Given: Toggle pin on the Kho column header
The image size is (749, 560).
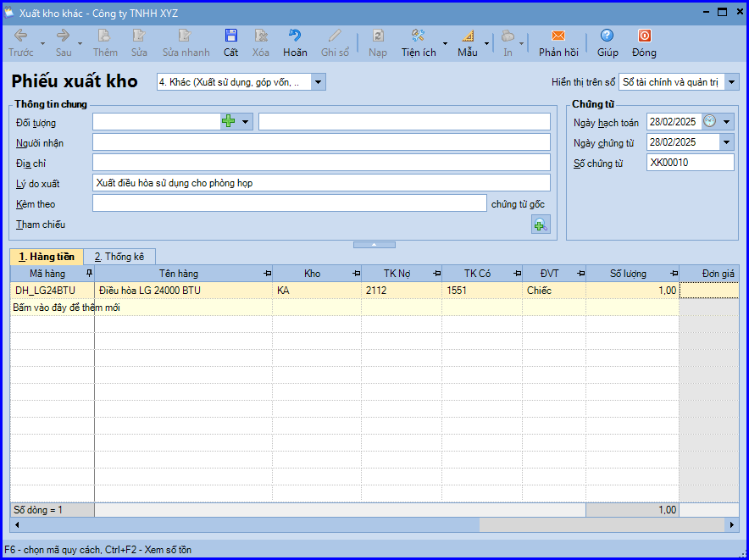Looking at the screenshot, I should 356,274.
